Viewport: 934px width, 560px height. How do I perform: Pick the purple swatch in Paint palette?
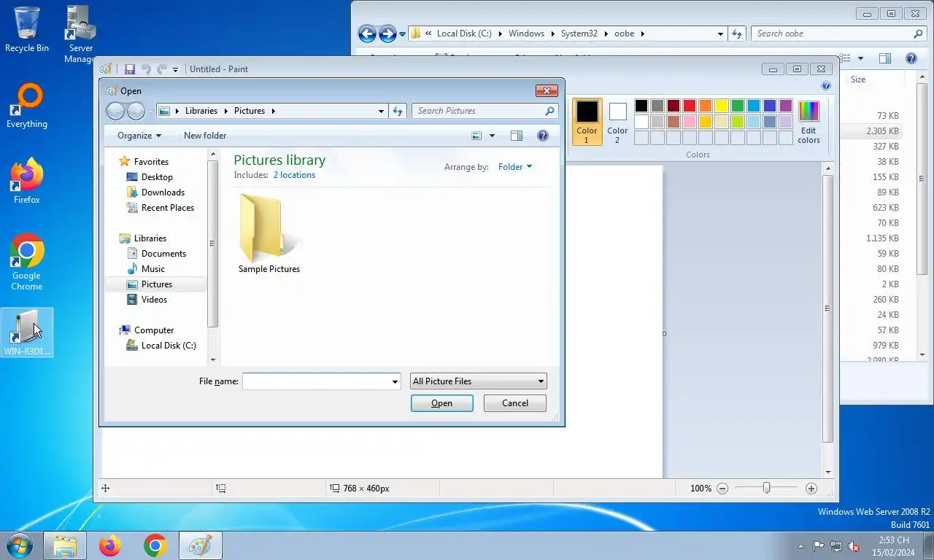click(786, 106)
